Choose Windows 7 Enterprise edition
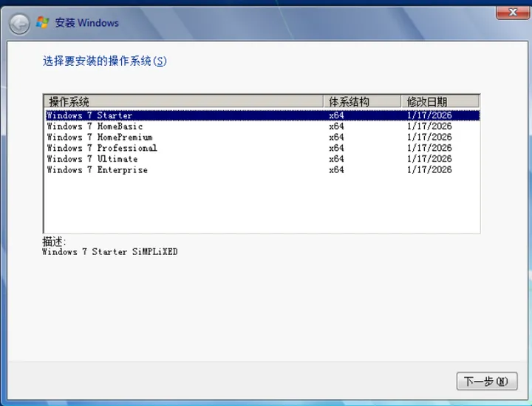532x406 pixels. [x=262, y=170]
